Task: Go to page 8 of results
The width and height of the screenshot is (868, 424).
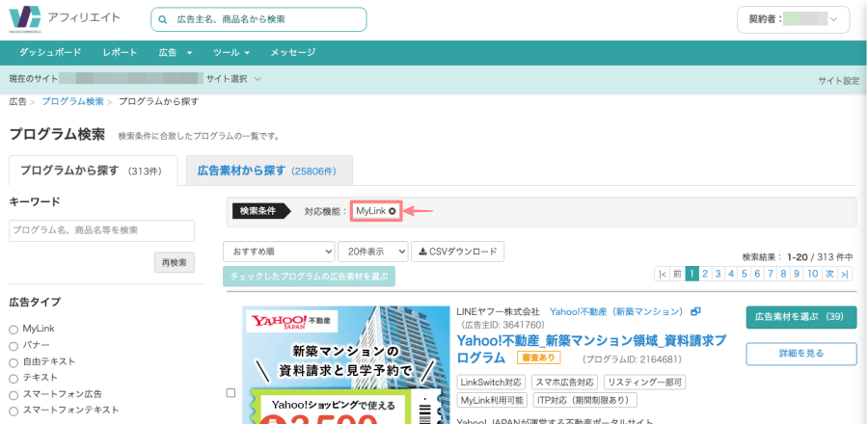Action: tap(784, 274)
